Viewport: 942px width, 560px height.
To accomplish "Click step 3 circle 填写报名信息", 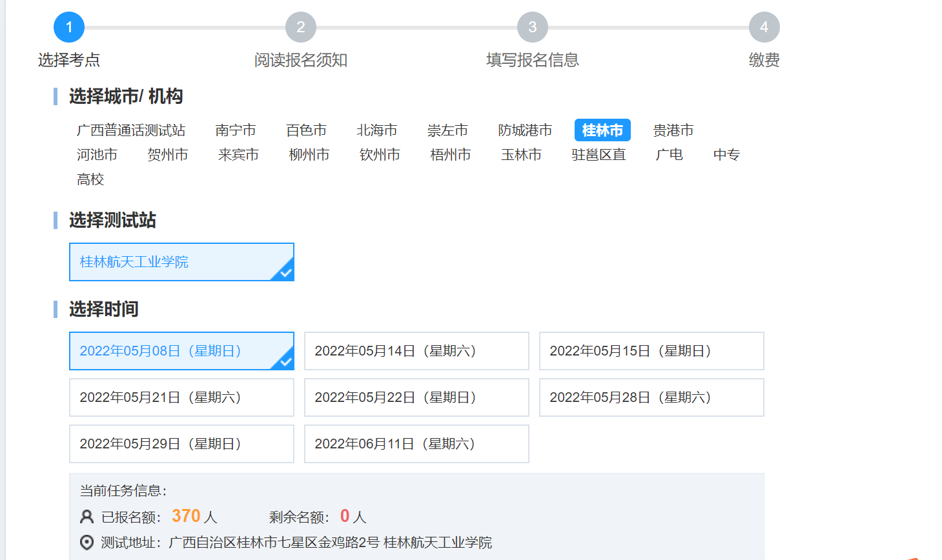I will [x=532, y=27].
